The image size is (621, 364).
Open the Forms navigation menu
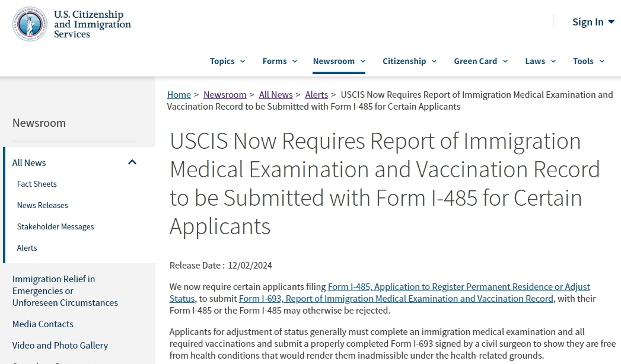click(280, 61)
